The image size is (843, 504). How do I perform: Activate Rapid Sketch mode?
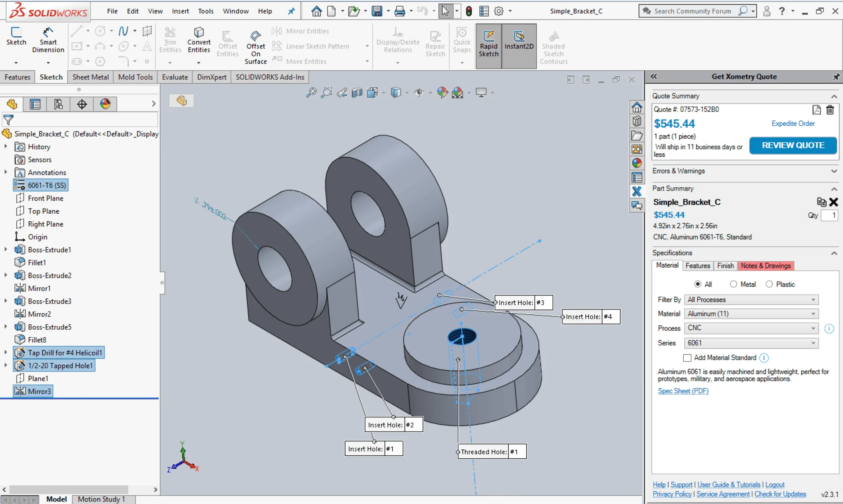click(x=488, y=43)
